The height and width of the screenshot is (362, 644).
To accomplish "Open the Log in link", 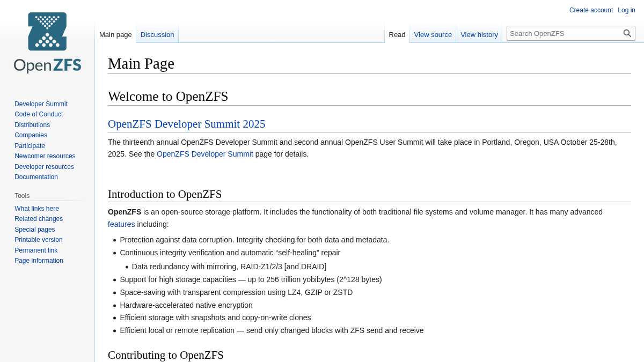I will pyautogui.click(x=626, y=10).
